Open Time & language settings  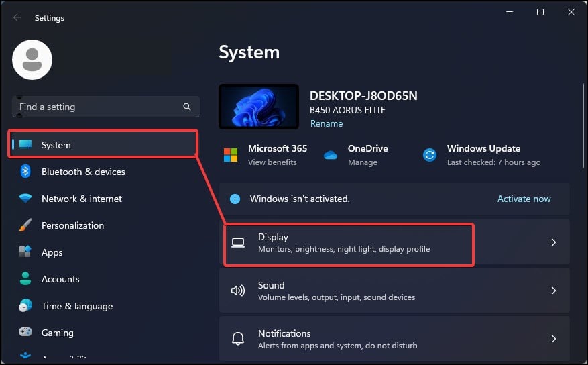pyautogui.click(x=105, y=306)
